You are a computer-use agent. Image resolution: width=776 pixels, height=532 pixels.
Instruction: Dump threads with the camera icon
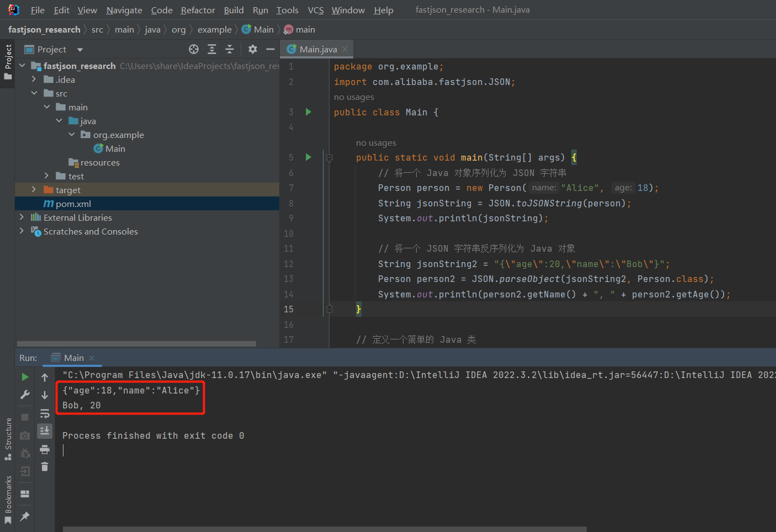click(x=25, y=435)
